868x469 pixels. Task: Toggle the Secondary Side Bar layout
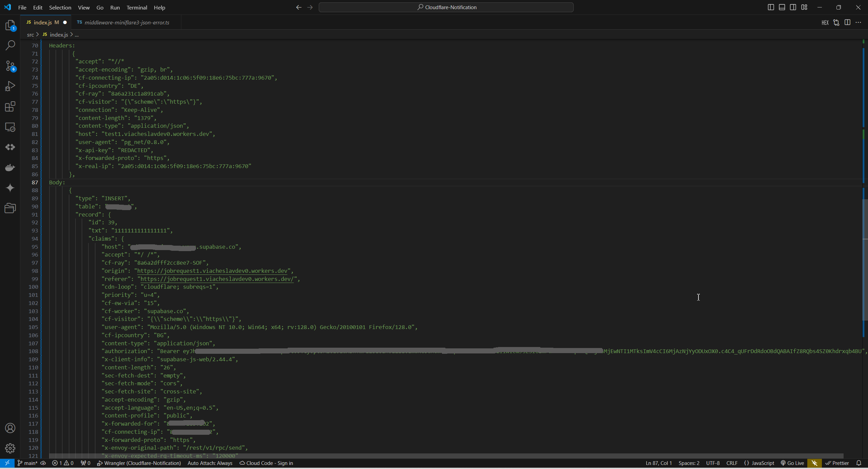pyautogui.click(x=793, y=7)
